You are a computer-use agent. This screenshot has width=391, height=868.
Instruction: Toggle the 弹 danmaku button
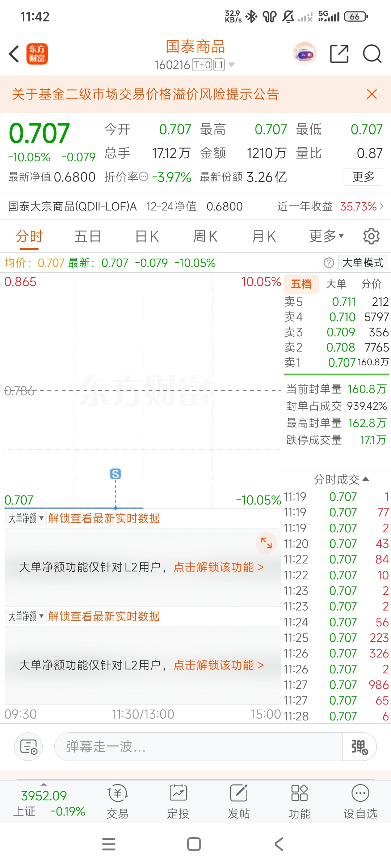[x=360, y=746]
